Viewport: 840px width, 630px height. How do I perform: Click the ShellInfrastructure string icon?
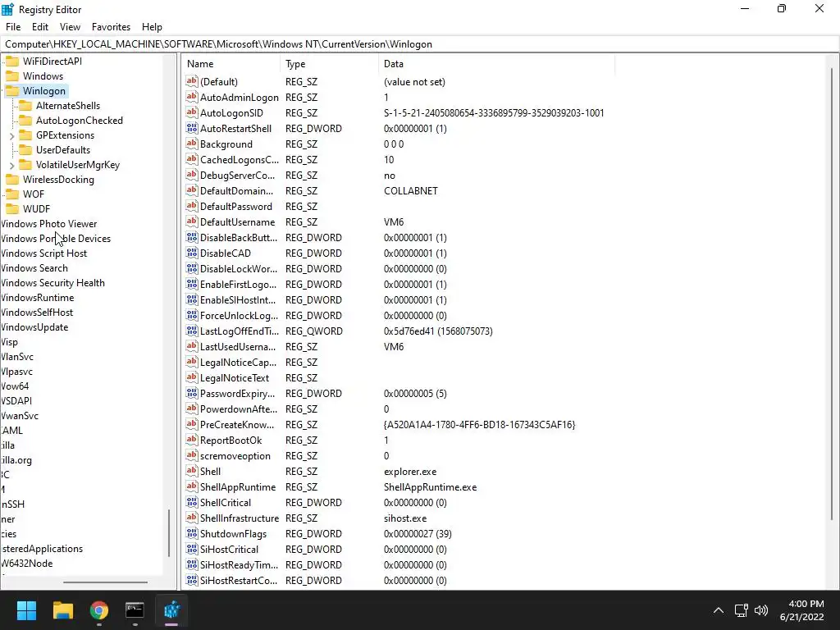(x=192, y=518)
